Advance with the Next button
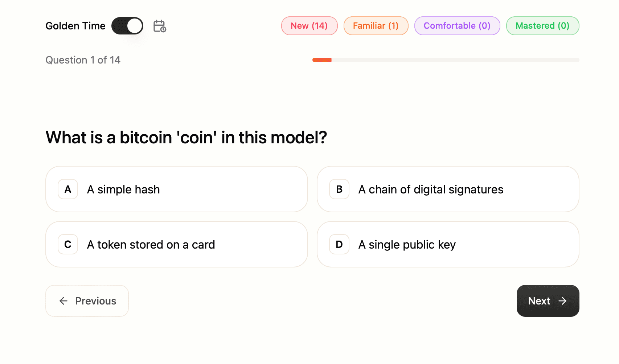This screenshot has height=364, width=619. (x=548, y=301)
